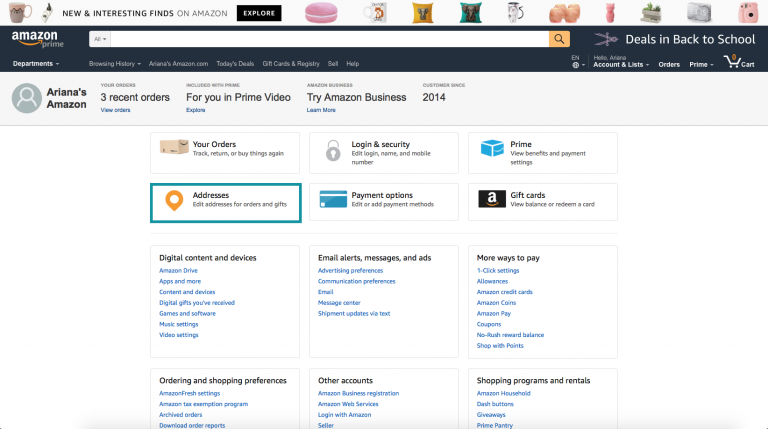The width and height of the screenshot is (768, 429).
Task: Select Gift Cards & Registry menu item
Action: click(x=291, y=64)
